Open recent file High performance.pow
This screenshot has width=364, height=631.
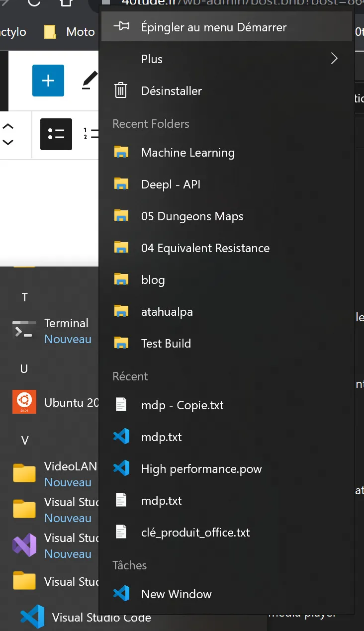[227, 469]
